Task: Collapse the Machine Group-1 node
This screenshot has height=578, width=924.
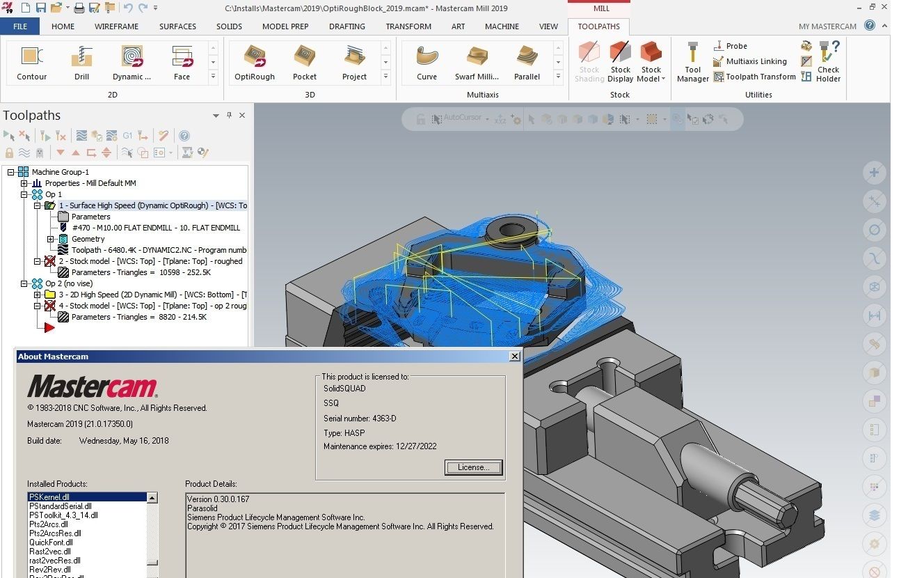Action: click(x=11, y=172)
